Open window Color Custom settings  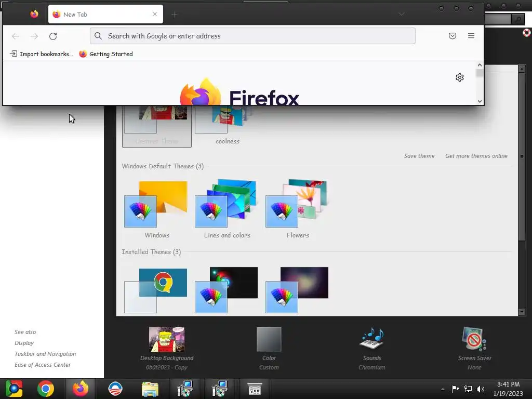(x=269, y=349)
